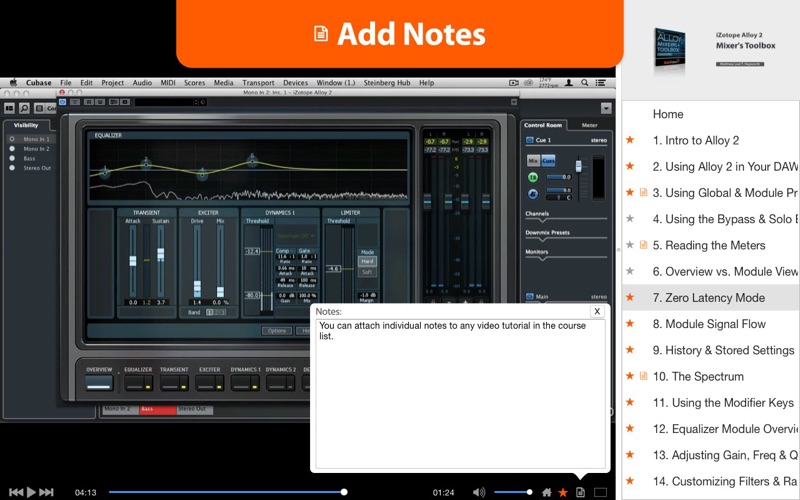Play the tutorial video
The width and height of the screenshot is (800, 500).
tap(31, 492)
